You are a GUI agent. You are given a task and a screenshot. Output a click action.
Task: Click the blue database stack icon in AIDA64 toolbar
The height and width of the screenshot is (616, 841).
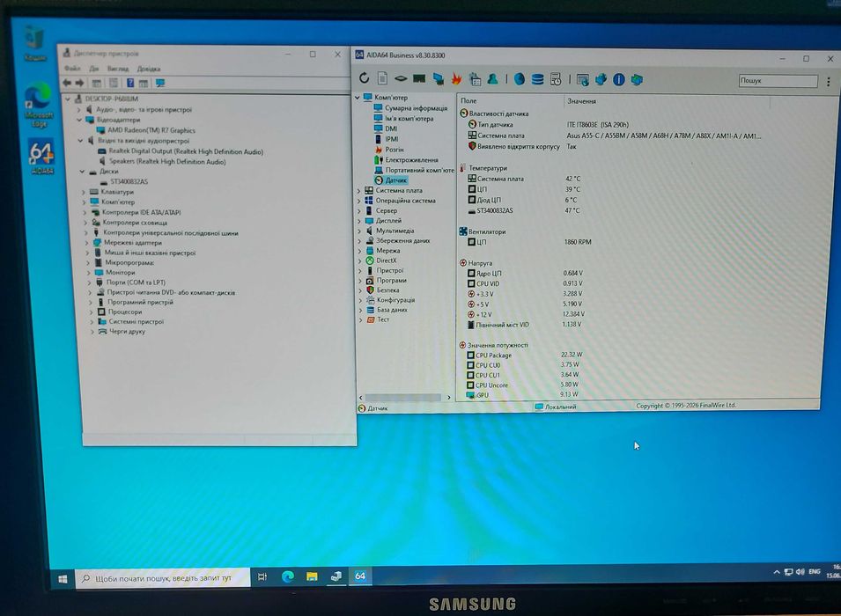(537, 79)
